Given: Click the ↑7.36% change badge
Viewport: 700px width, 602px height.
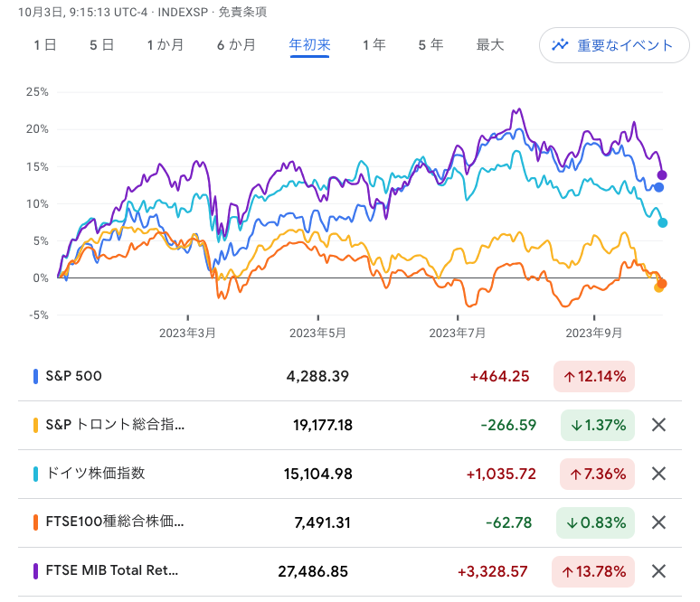Looking at the screenshot, I should point(597,474).
